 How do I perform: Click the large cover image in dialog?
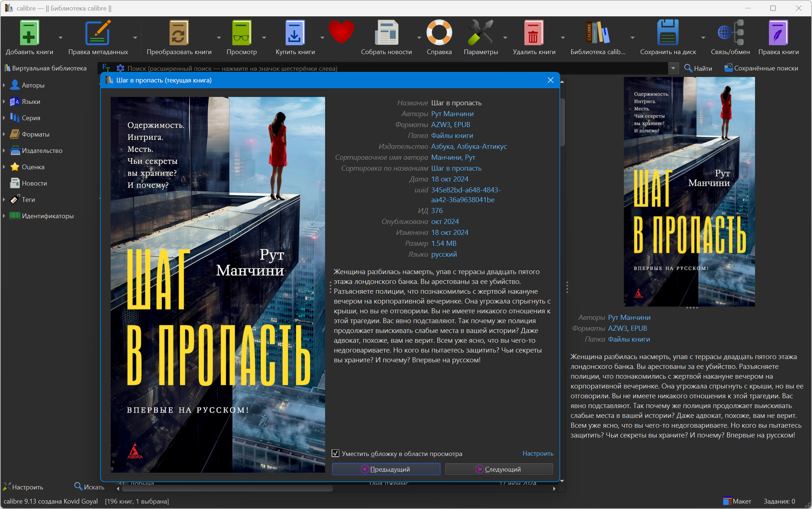(218, 285)
